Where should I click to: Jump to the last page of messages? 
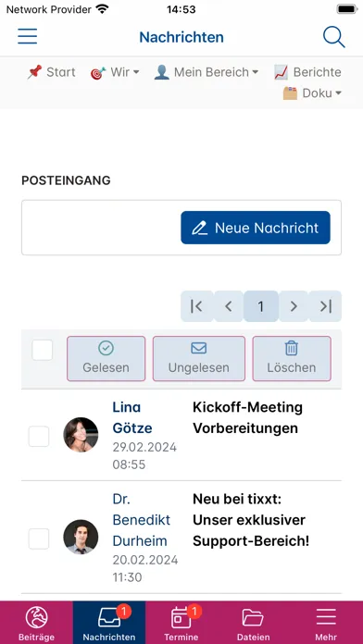click(326, 306)
